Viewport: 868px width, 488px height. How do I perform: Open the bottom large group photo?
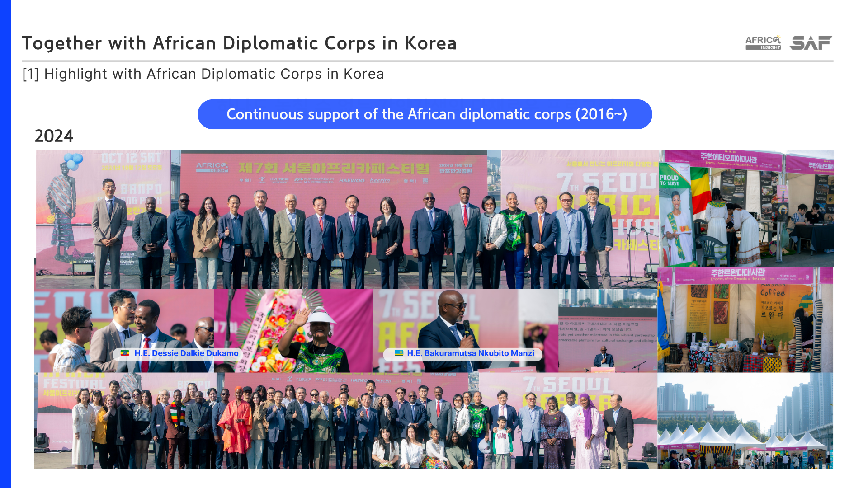pos(346,421)
